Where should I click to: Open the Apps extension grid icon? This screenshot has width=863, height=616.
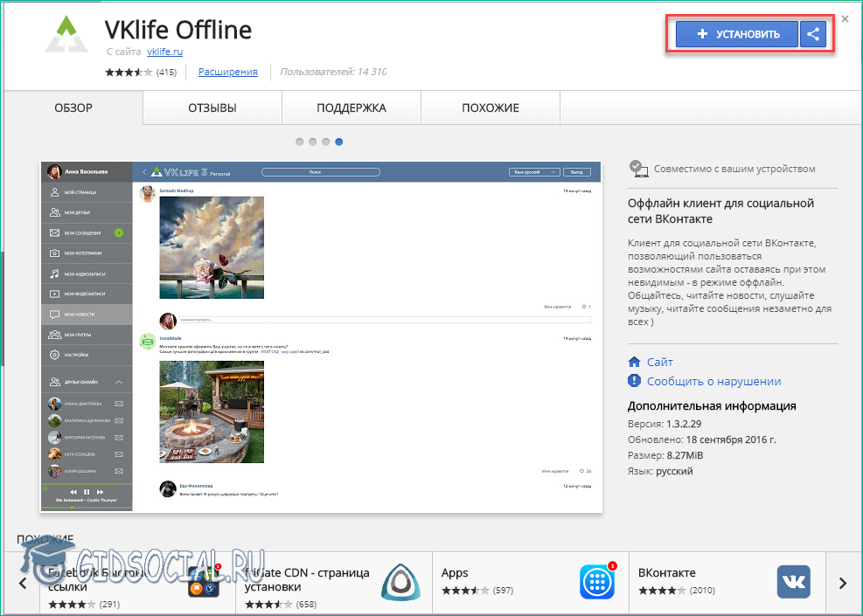click(596, 581)
